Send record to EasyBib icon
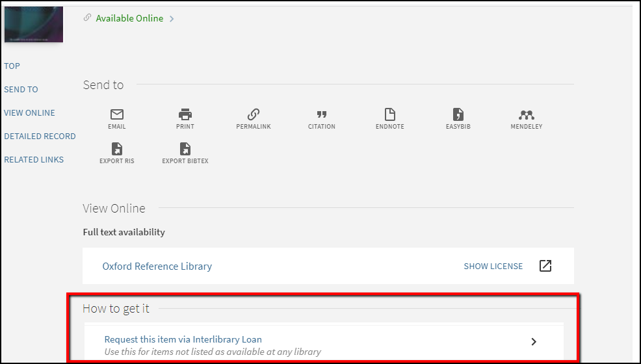This screenshot has width=641, height=364. click(x=458, y=115)
